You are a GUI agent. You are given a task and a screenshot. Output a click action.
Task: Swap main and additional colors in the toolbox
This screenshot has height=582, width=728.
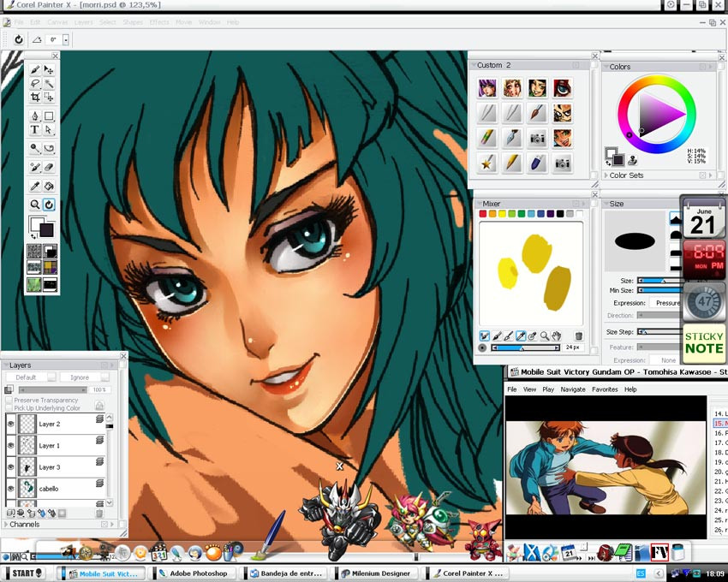point(33,237)
